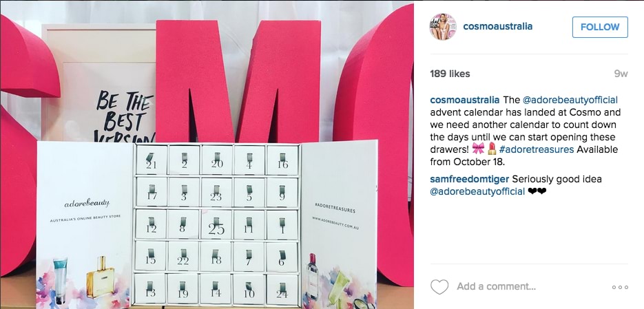Click the gold perfume bottle illustration
The width and height of the screenshot is (644, 309).
click(100, 277)
